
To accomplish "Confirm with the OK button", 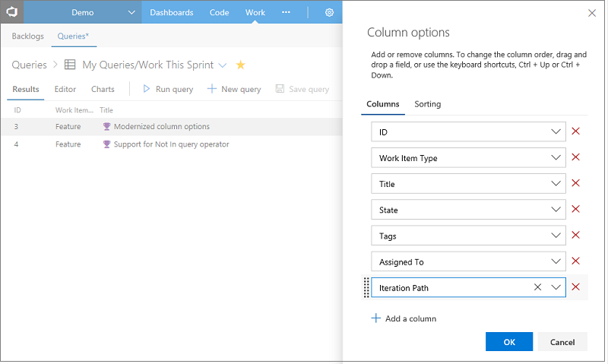I will click(x=509, y=342).
